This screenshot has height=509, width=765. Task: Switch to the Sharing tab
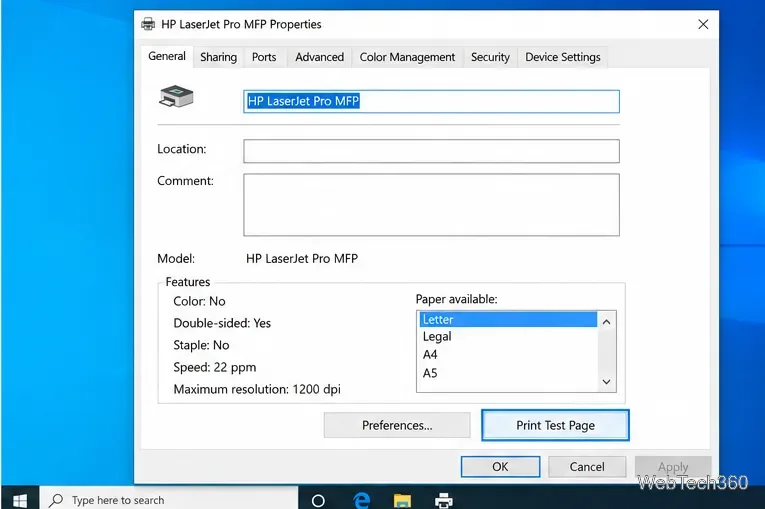coord(218,57)
